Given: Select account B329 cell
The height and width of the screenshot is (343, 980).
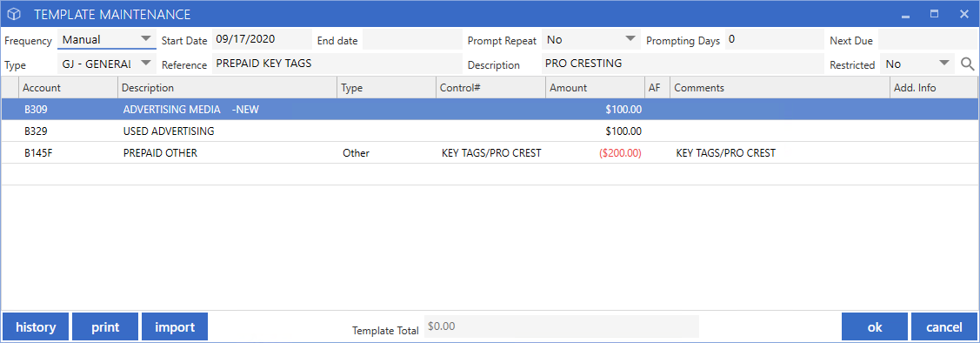Looking at the screenshot, I should [x=68, y=131].
